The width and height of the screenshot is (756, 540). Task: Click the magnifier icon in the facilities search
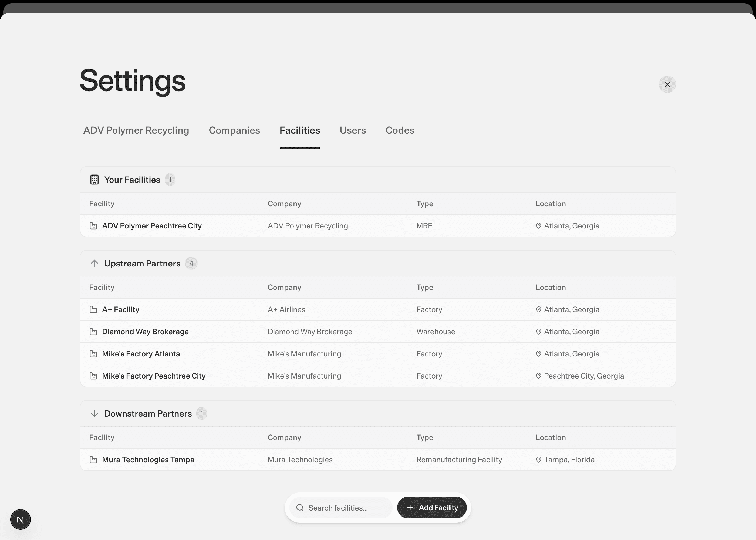pyautogui.click(x=300, y=508)
